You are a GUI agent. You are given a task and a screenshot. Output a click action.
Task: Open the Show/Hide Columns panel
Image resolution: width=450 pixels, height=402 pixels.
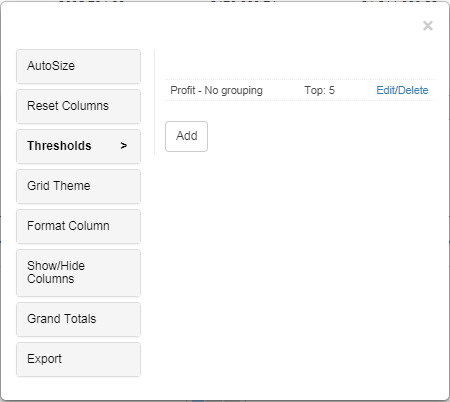coord(78,273)
